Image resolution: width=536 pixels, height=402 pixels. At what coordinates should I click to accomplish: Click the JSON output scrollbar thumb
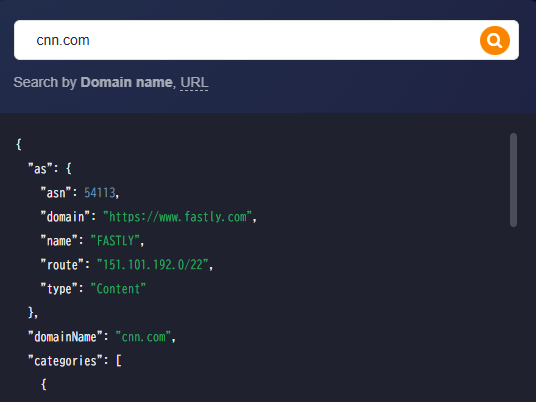513,180
